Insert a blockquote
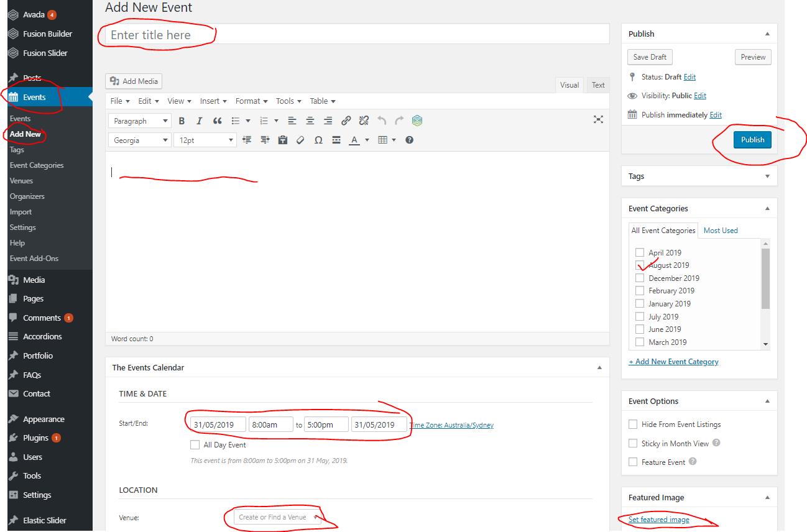 click(217, 121)
